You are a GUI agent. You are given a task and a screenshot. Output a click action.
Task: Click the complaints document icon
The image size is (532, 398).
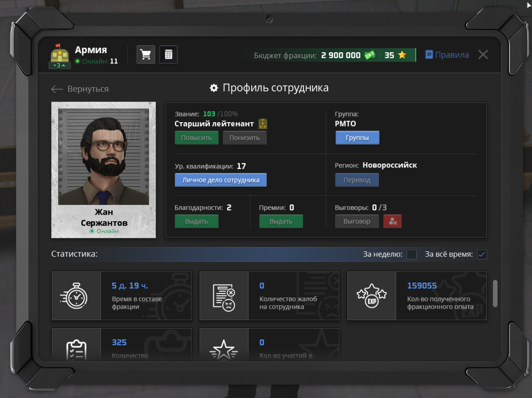pyautogui.click(x=224, y=298)
